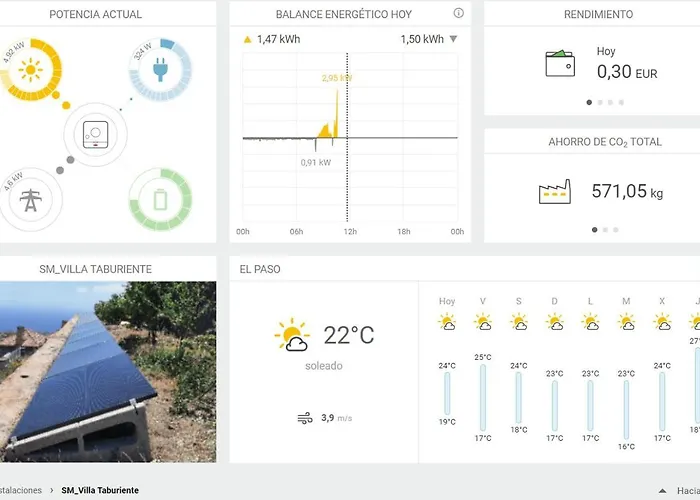Click the solar panel production sun icon
The image size is (700, 500).
pyautogui.click(x=31, y=71)
